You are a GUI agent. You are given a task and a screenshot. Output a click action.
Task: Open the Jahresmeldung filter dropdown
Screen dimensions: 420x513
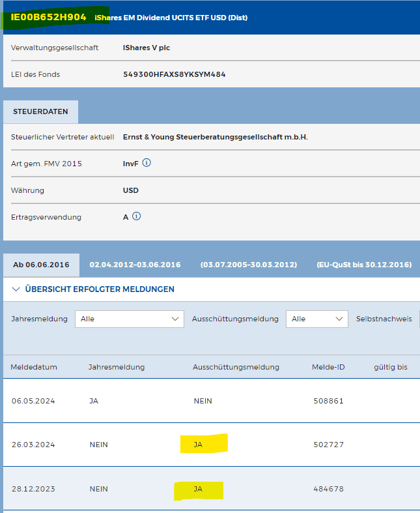click(x=130, y=319)
